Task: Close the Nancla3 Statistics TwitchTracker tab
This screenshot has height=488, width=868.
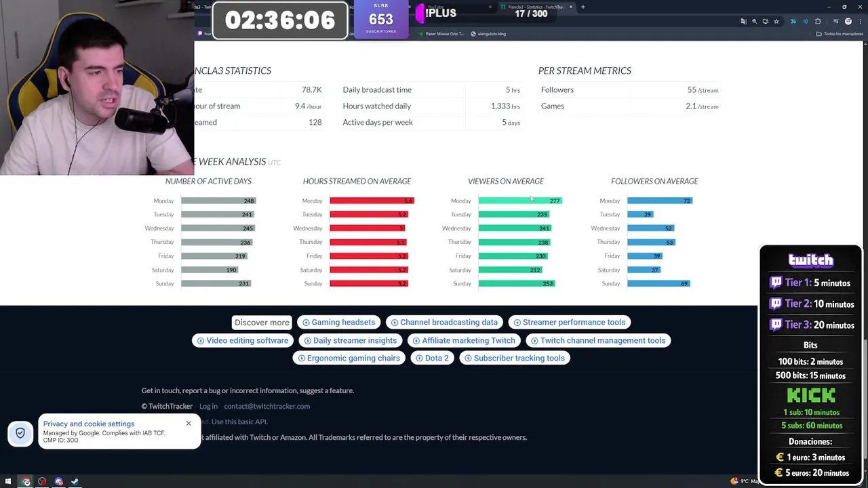Action: click(x=571, y=7)
